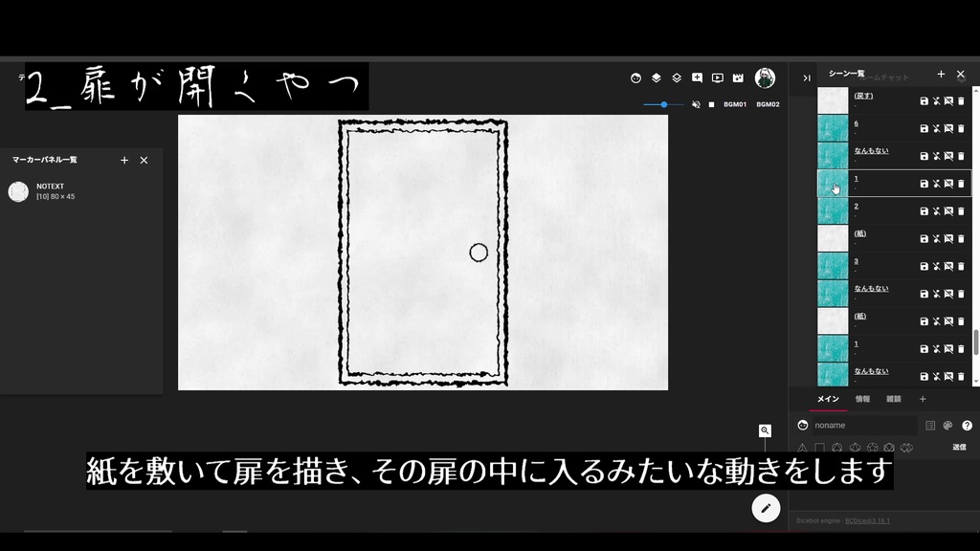Open the 雑談 chat tab
Viewport: 980px width, 551px height.
click(x=892, y=399)
